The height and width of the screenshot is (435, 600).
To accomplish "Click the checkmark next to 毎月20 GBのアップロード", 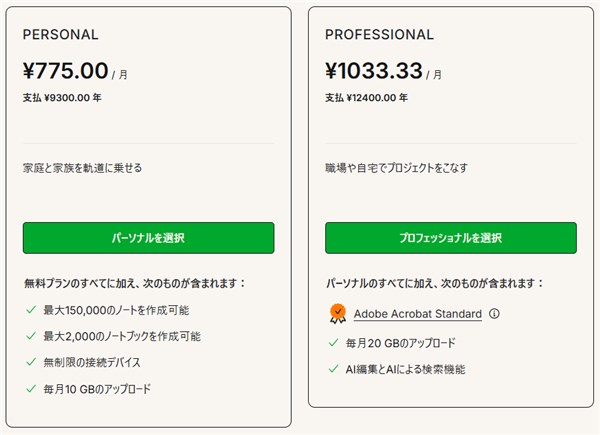I will click(x=333, y=343).
